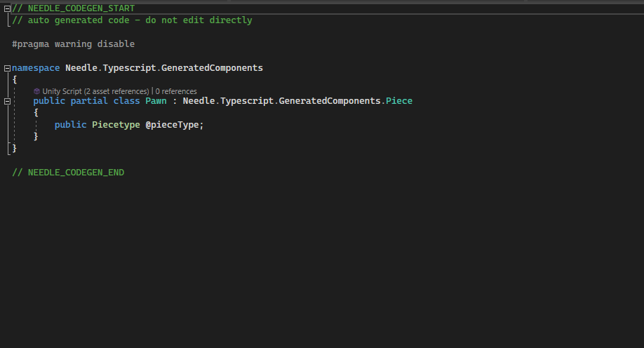Collapse the namespace code block
This screenshot has height=348, width=644.
[7, 68]
